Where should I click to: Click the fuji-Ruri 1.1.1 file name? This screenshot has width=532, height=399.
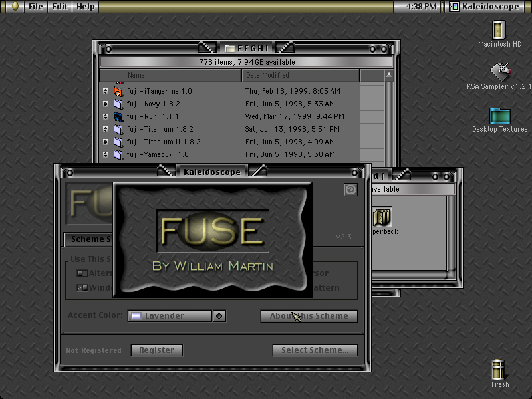click(x=153, y=116)
